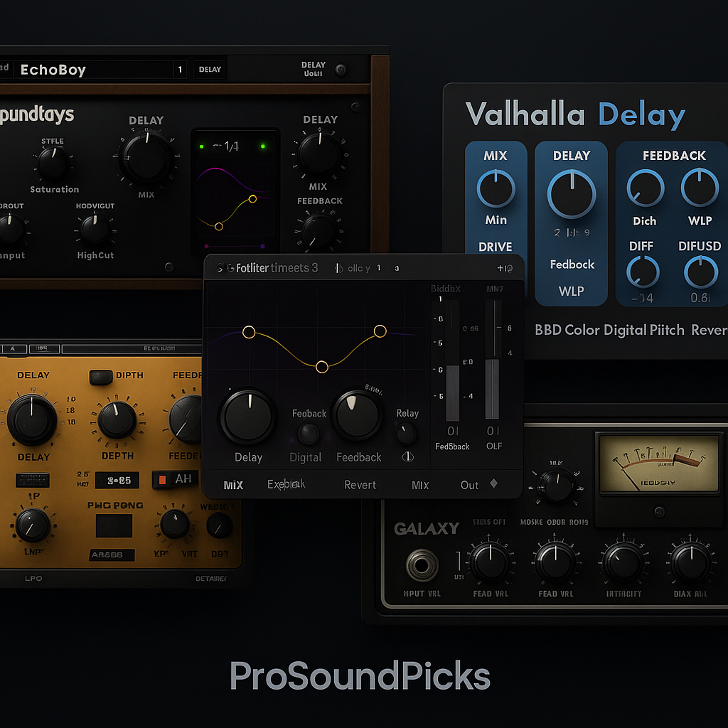Adjust the HODVIGUT HighCut knob
The height and width of the screenshot is (728, 728).
(x=95, y=229)
